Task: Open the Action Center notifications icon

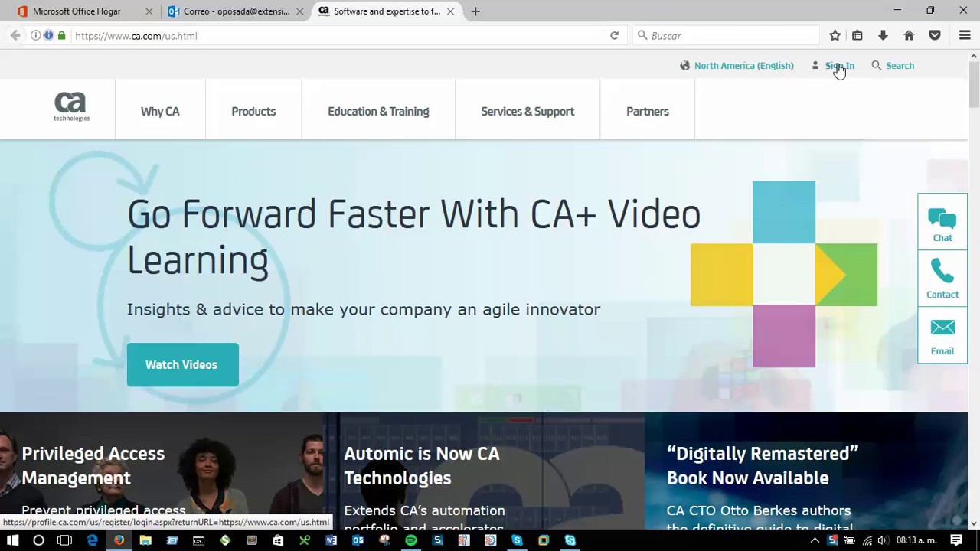Action: tap(956, 540)
